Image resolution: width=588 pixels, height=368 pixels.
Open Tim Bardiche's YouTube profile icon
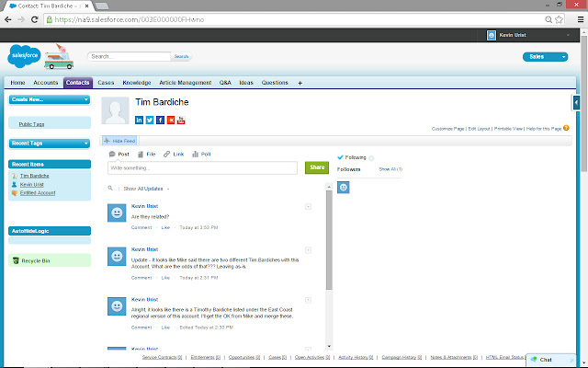click(x=181, y=120)
